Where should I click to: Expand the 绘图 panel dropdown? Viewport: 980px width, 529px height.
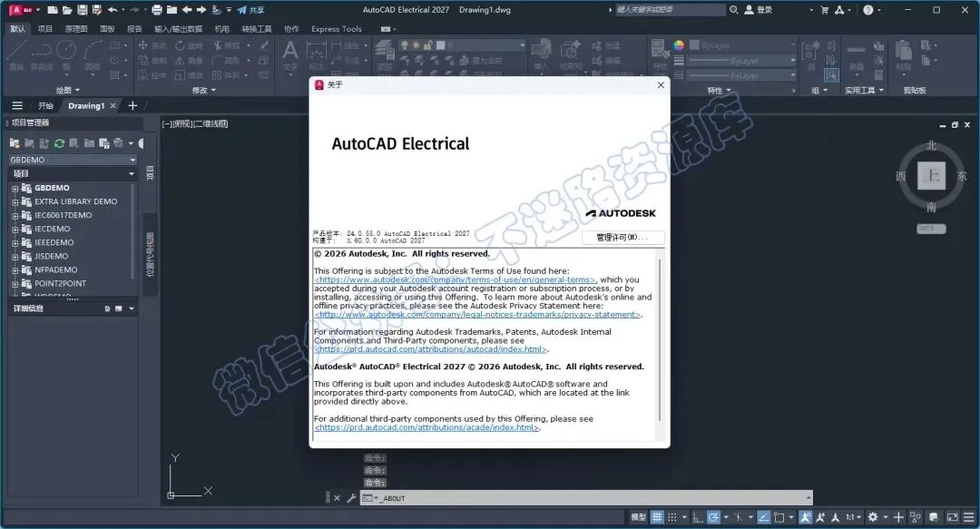pos(68,91)
